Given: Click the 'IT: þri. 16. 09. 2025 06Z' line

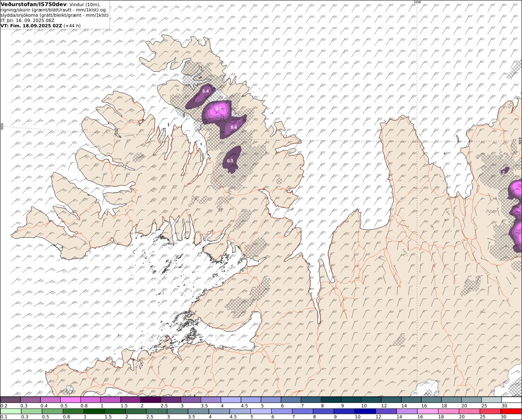Looking at the screenshot, I should click(x=28, y=20).
